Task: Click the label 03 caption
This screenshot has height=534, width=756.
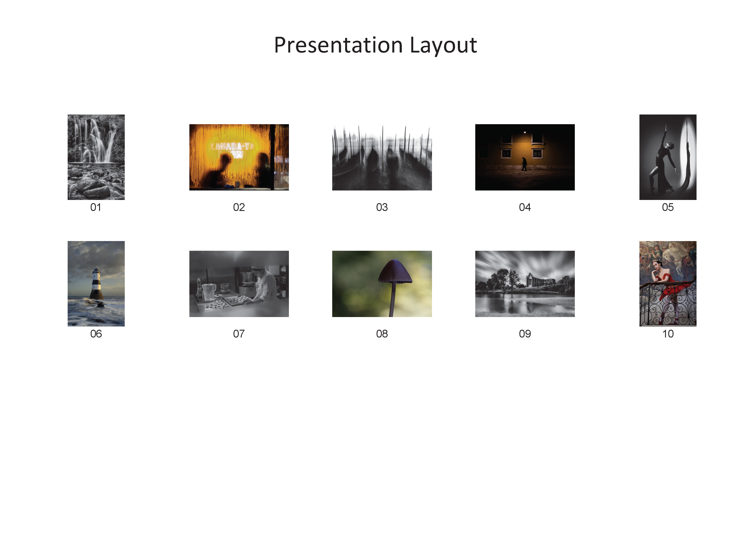Action: point(382,207)
